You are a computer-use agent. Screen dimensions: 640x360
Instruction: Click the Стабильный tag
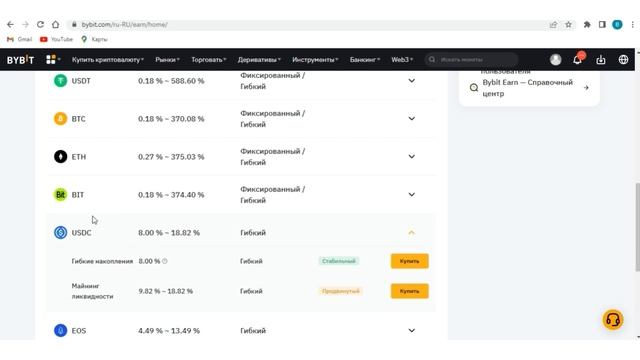click(339, 261)
